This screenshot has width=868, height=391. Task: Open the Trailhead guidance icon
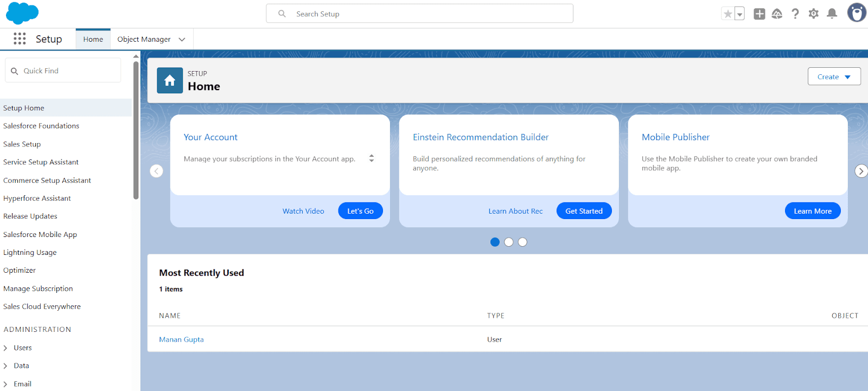pos(777,14)
